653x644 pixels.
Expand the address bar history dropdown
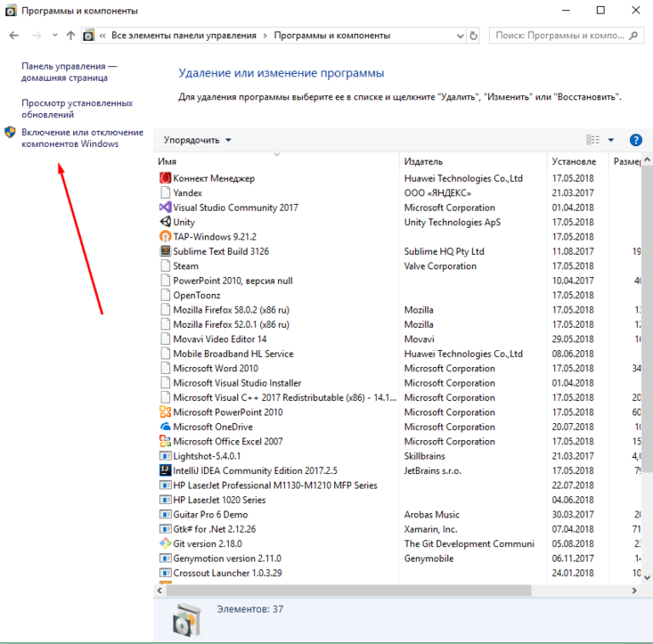coord(460,36)
